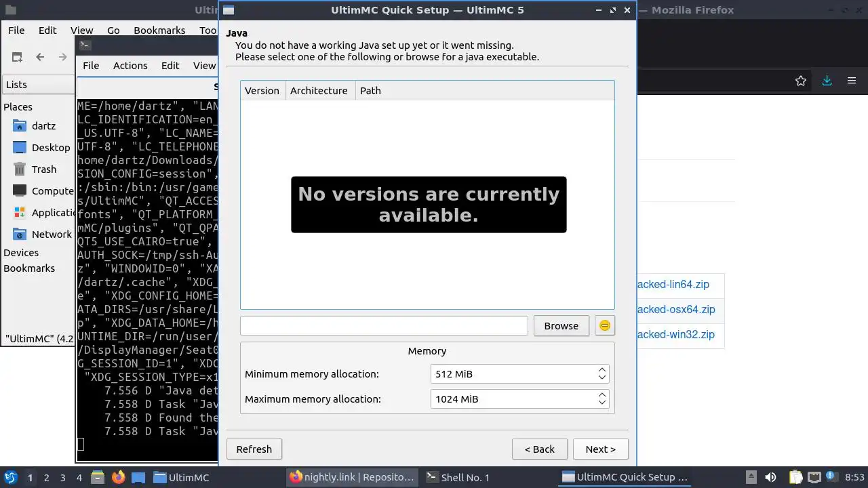868x488 pixels.
Task: Bookmark this page with Firefox star icon
Action: click(x=801, y=81)
